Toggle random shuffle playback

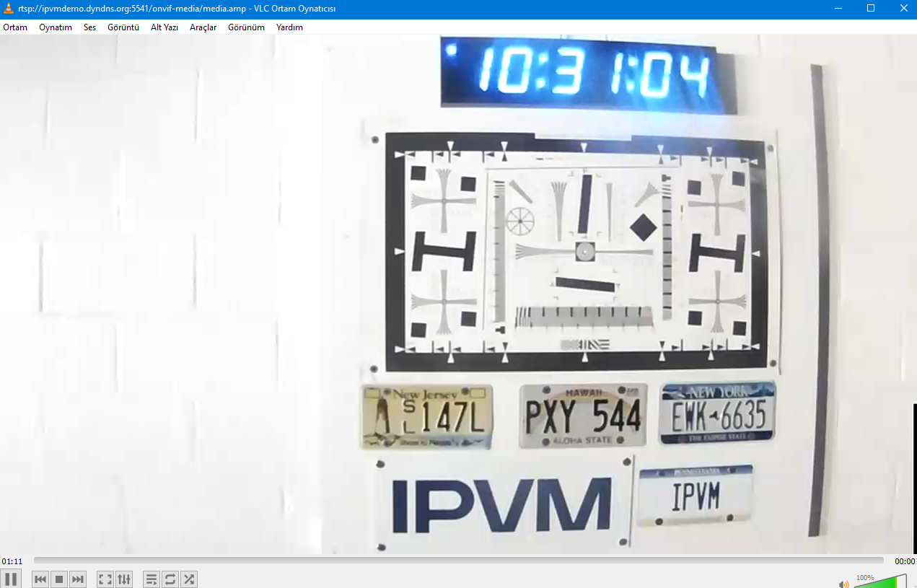pos(189,579)
